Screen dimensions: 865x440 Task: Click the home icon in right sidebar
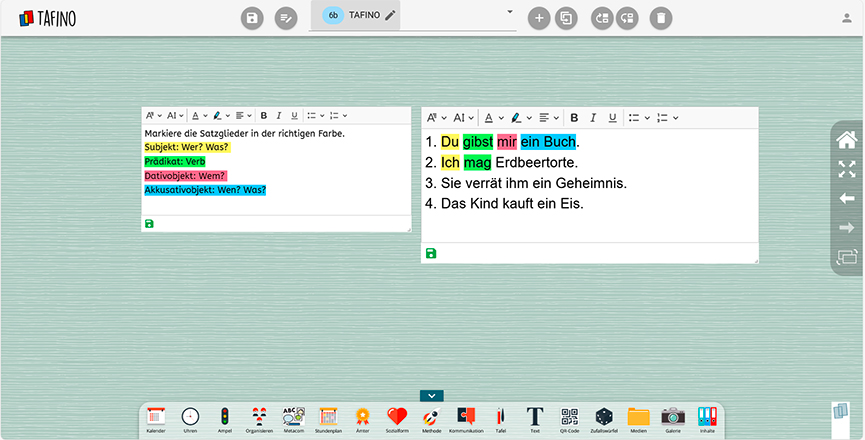[x=846, y=140]
